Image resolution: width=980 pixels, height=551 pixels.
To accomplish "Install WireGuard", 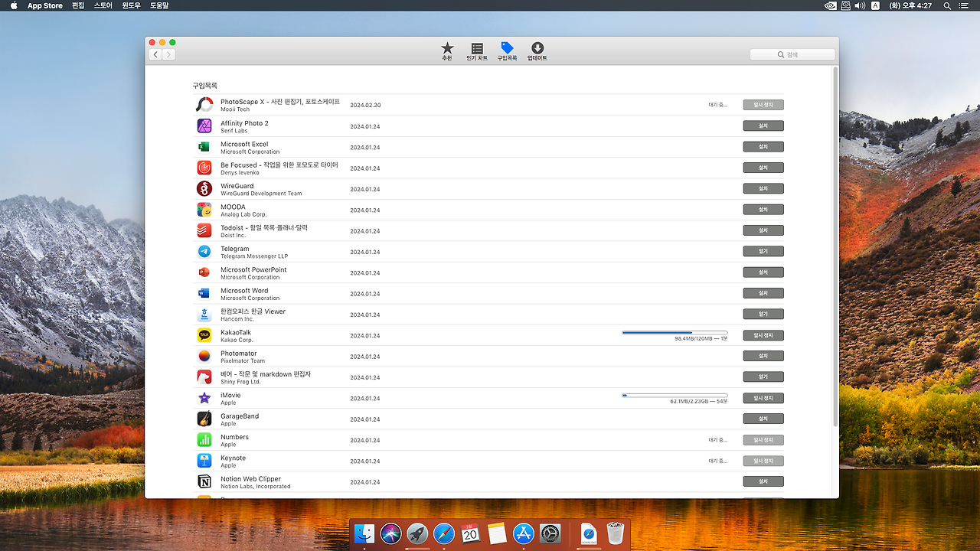I will tap(763, 188).
